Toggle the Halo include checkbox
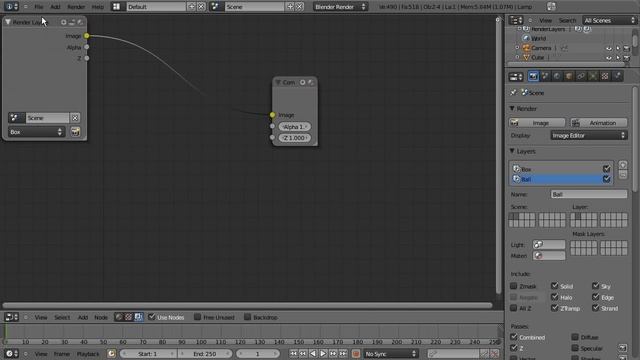Viewport: 640px width, 360px height. pyautogui.click(x=554, y=297)
